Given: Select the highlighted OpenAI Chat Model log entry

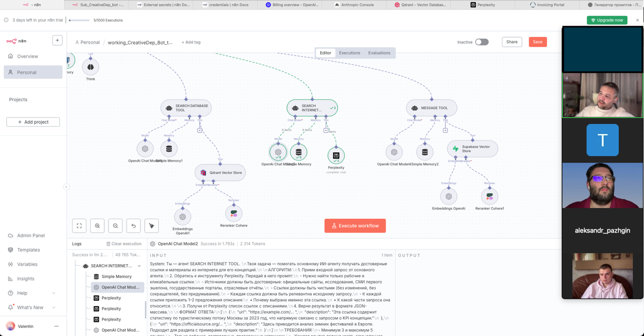Looking at the screenshot, I should pyautogui.click(x=117, y=287).
